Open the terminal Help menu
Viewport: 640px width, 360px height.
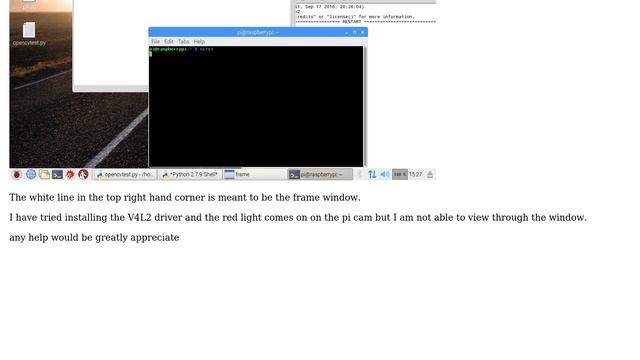click(x=199, y=42)
